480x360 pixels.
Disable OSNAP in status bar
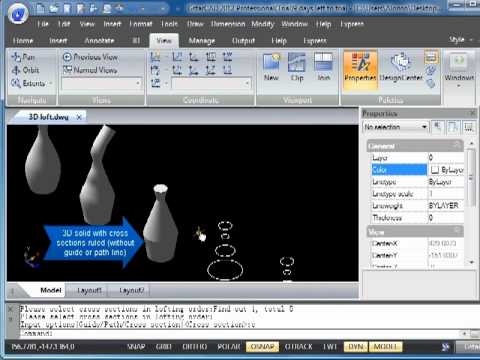[262, 347]
